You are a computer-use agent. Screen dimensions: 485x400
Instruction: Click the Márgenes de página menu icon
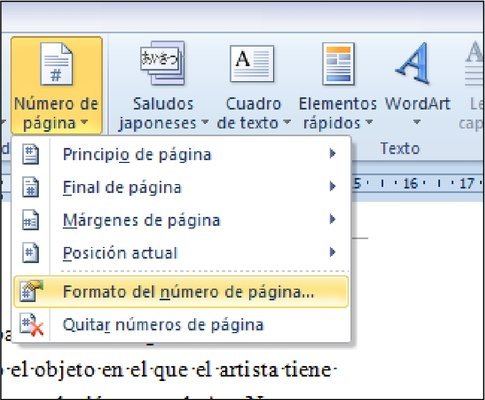[30, 220]
